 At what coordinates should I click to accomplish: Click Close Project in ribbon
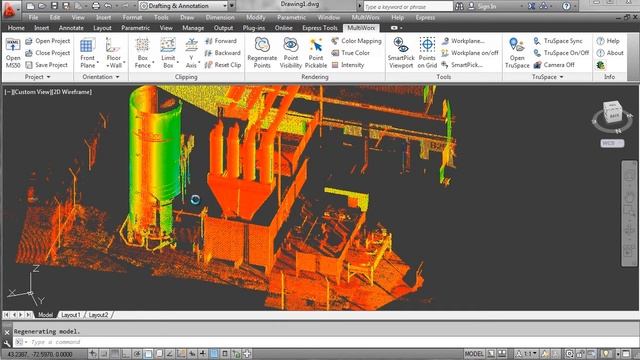[x=48, y=53]
